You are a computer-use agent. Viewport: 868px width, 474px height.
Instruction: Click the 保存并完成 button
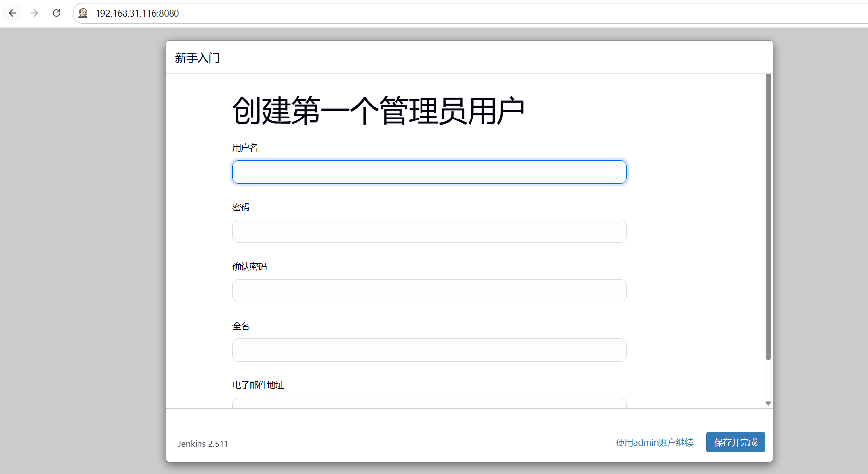pos(736,442)
